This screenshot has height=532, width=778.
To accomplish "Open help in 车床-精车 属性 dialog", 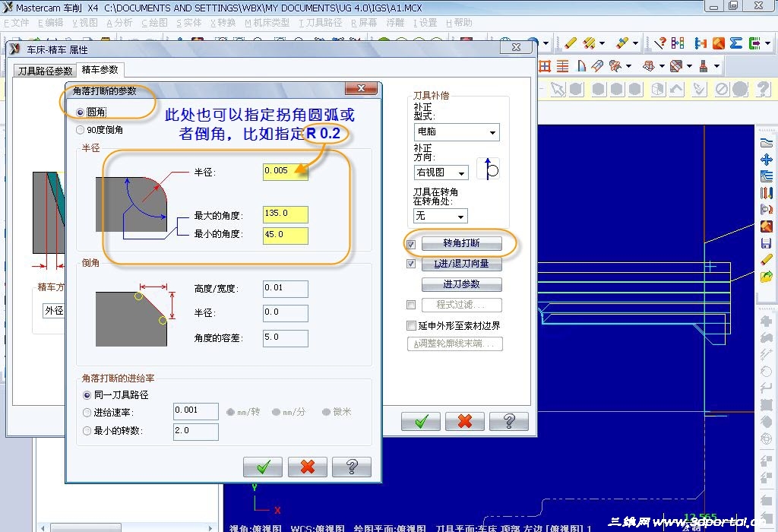I will point(509,421).
